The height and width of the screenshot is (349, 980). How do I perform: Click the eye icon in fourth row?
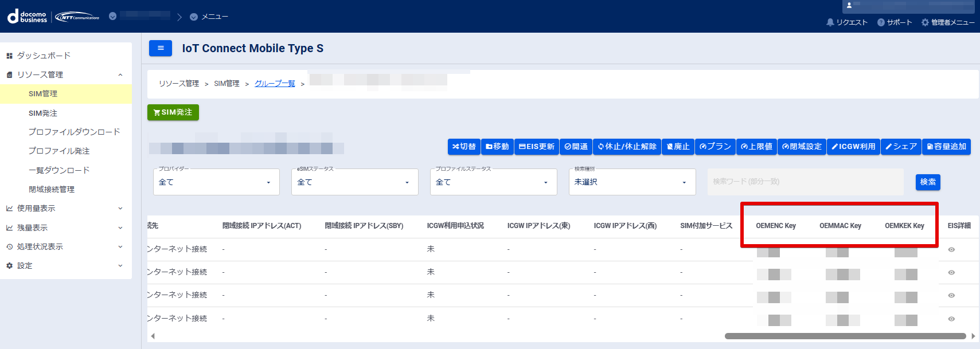(x=951, y=319)
